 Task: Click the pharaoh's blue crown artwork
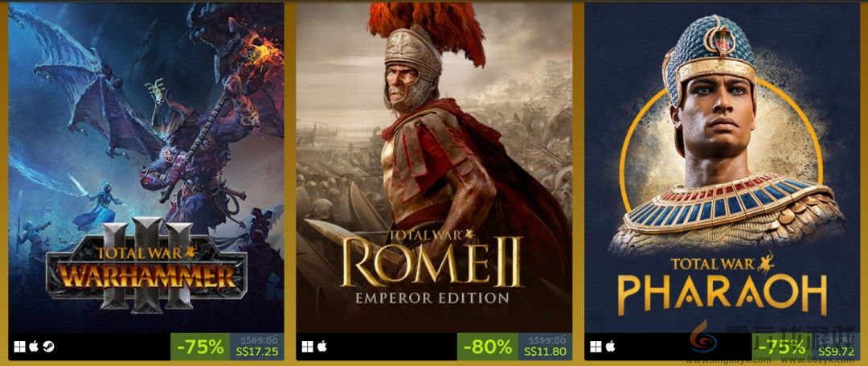coord(710,56)
